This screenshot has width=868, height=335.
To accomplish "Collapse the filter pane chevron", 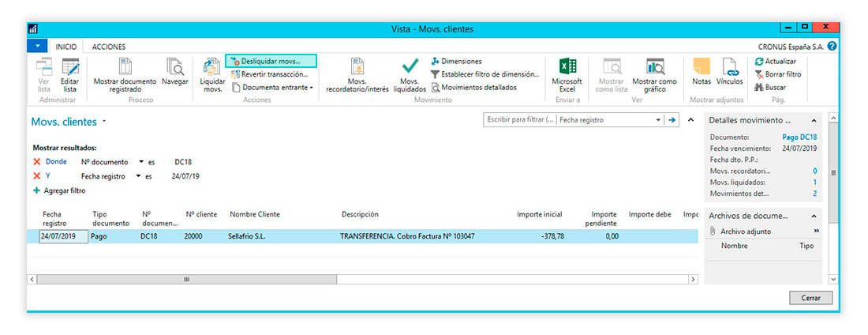I will (691, 120).
